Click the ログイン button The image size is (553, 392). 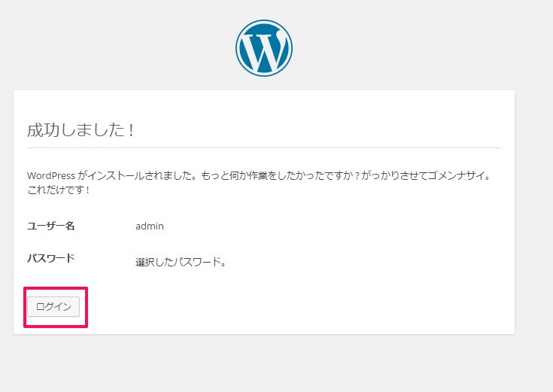coord(53,307)
